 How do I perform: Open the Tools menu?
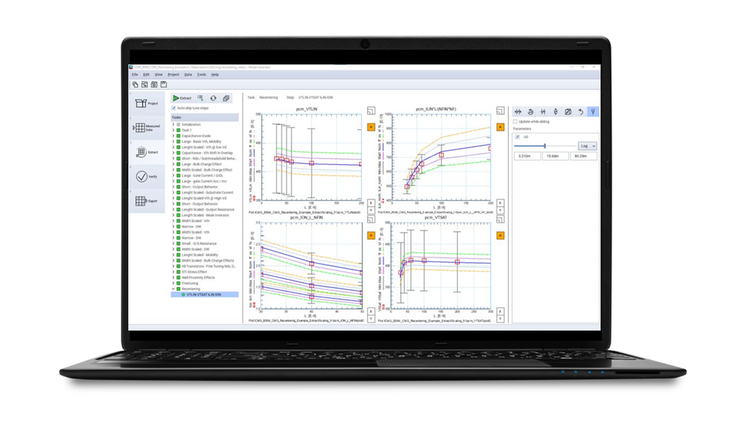click(202, 75)
